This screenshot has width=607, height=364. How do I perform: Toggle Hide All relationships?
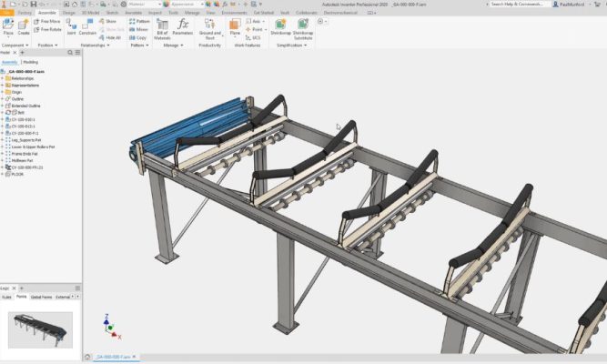tap(112, 37)
